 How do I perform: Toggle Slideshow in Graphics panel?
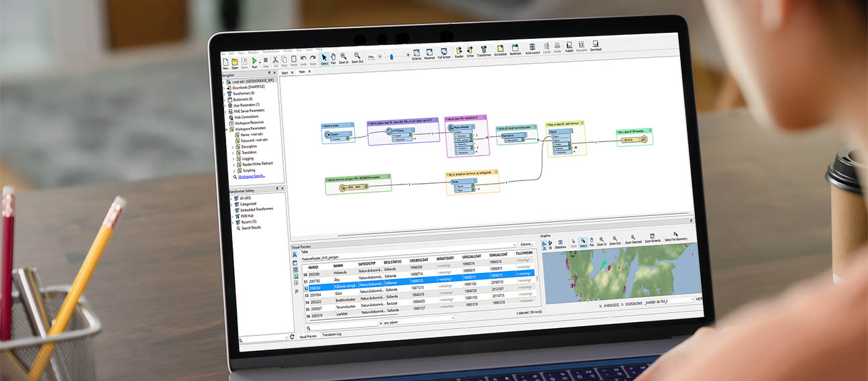coord(560,243)
